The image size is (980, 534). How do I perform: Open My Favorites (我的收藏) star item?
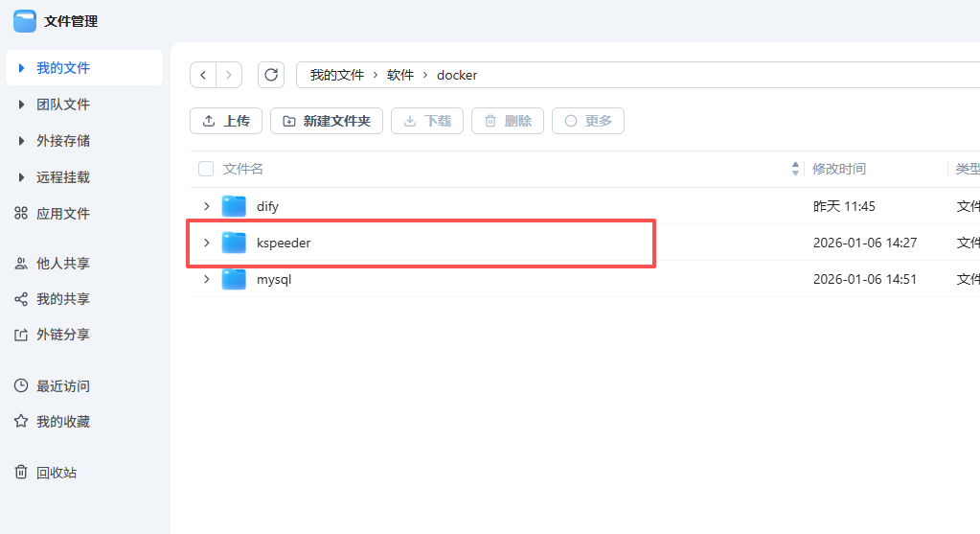(x=62, y=422)
